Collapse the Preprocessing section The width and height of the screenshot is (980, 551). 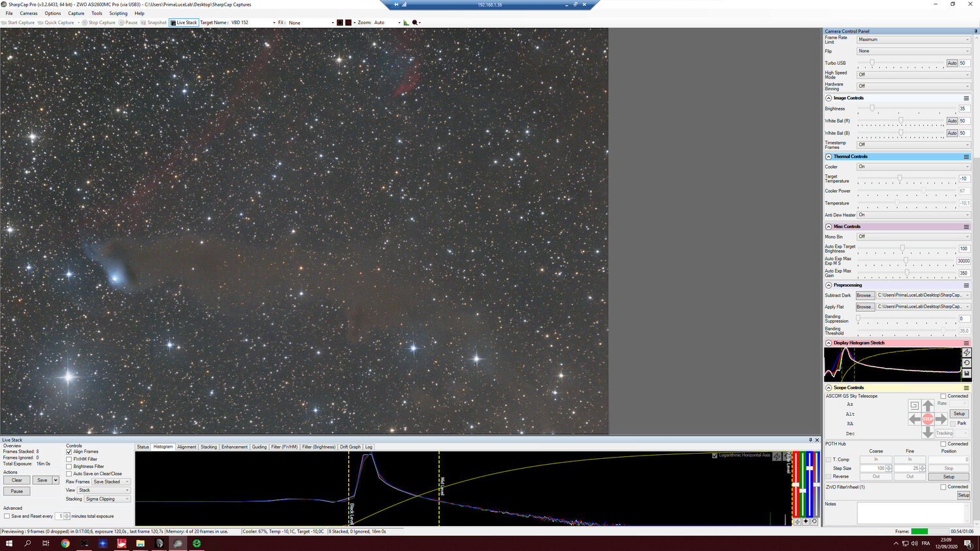[828, 286]
